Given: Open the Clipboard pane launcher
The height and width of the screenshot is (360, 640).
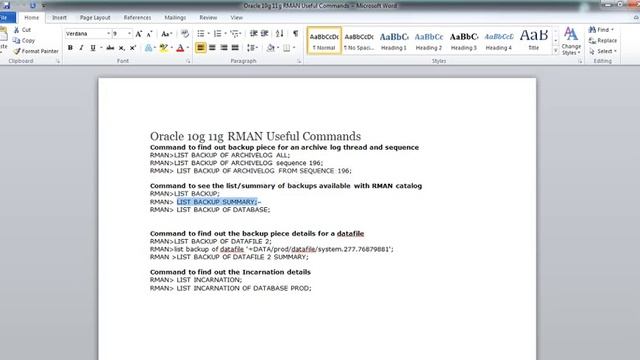Looking at the screenshot, I should (x=58, y=61).
